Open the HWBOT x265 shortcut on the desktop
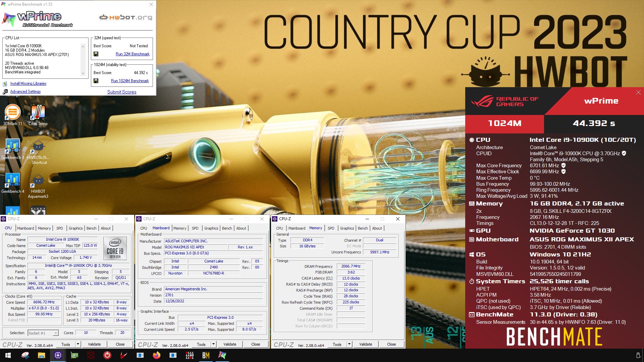This screenshot has height=362, width=644. tap(38, 152)
